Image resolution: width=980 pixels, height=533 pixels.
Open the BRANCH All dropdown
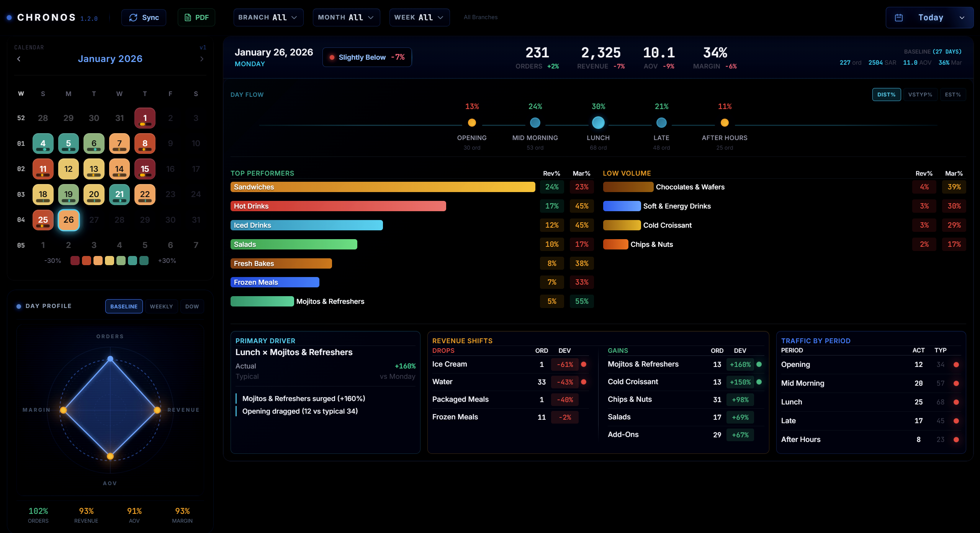[268, 17]
